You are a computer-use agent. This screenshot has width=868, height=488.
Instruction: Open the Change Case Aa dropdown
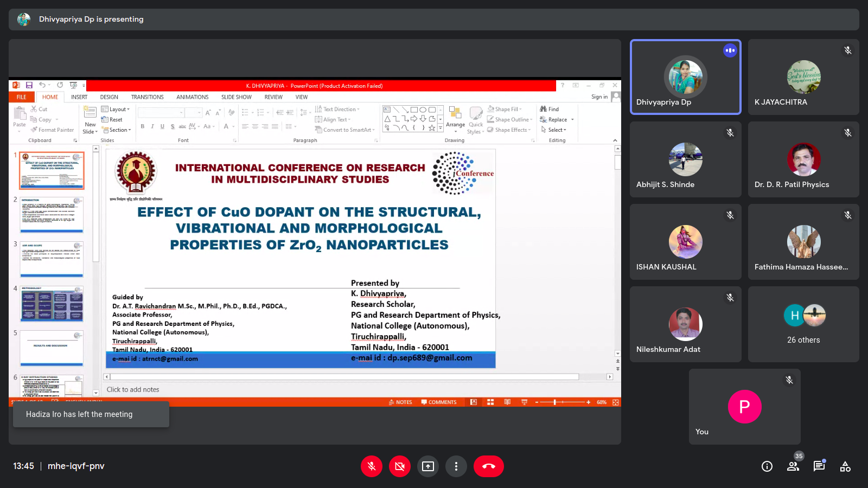(x=209, y=126)
